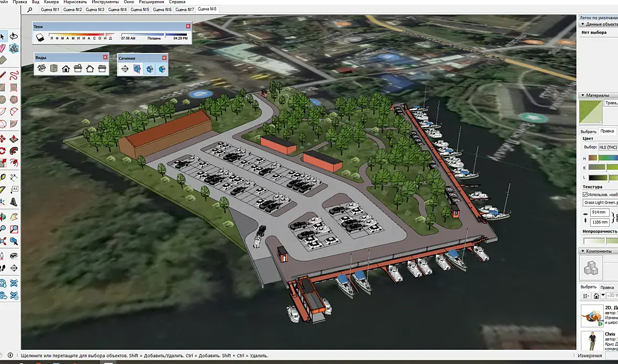Screen dimensions: 618x364
Task: Switch to Top view in Виды panel
Action: pos(53,69)
